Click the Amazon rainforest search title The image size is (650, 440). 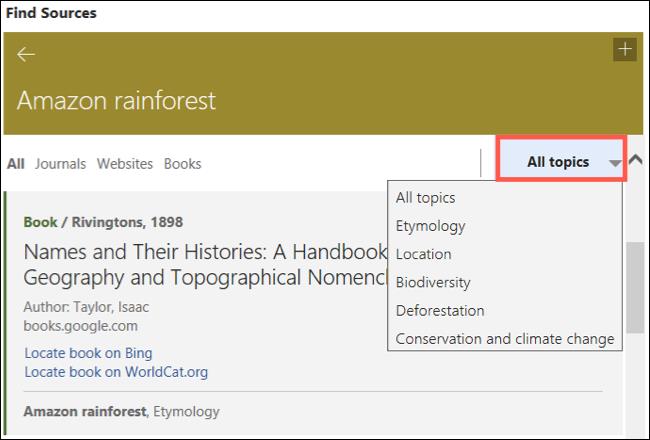pyautogui.click(x=116, y=101)
